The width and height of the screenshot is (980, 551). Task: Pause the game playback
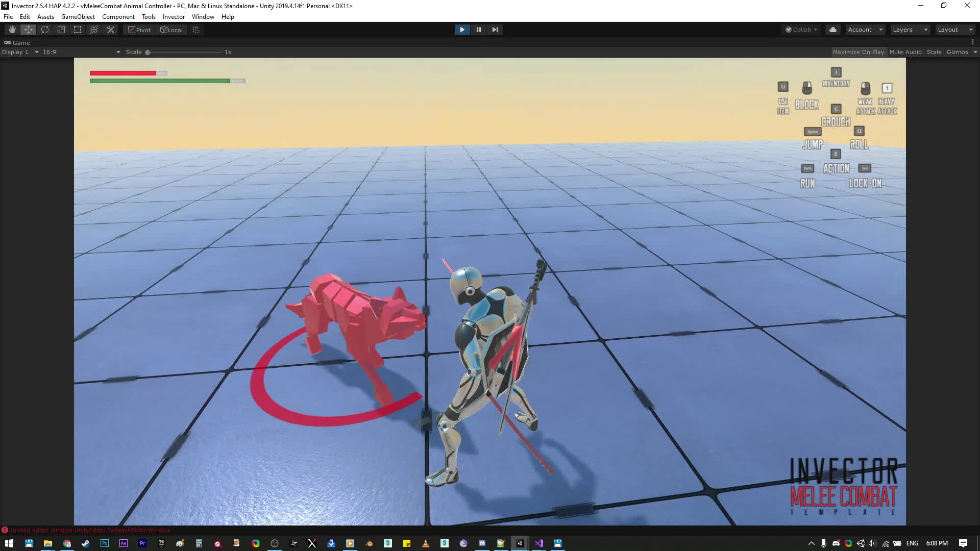[478, 30]
